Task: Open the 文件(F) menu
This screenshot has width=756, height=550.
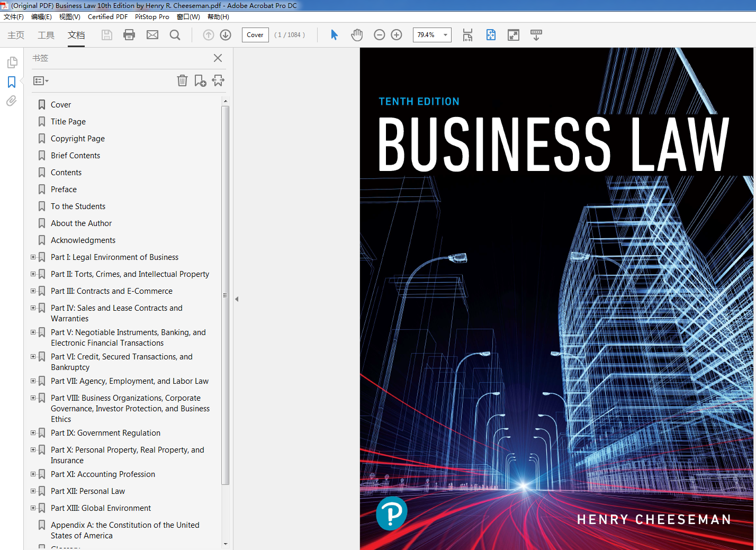Action: coord(14,17)
